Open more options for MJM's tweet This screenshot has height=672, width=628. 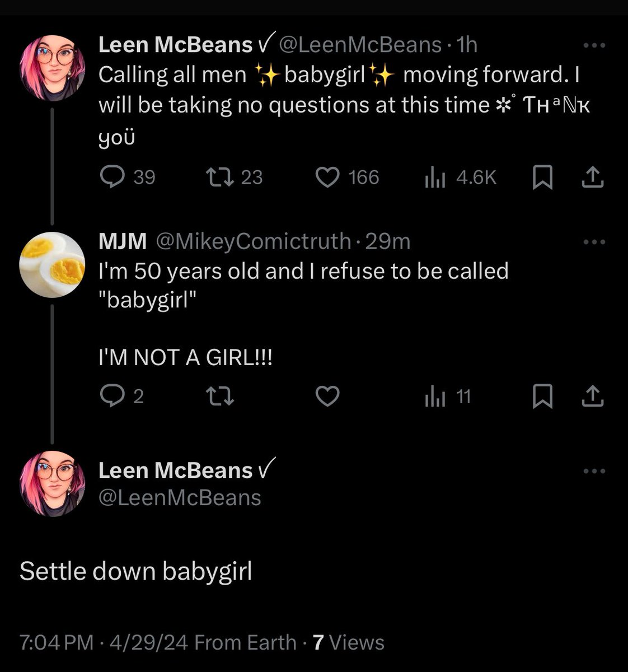click(x=594, y=242)
